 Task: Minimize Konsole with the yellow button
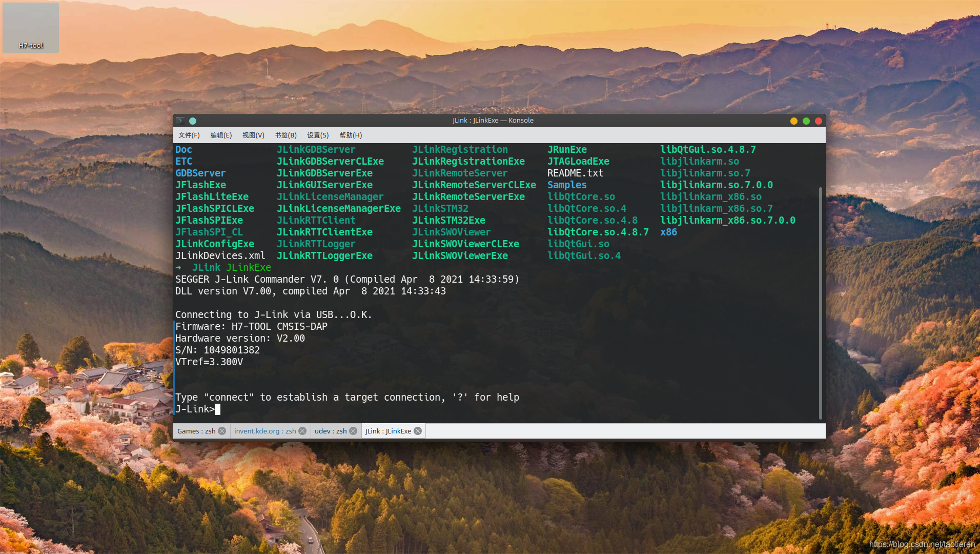click(794, 121)
